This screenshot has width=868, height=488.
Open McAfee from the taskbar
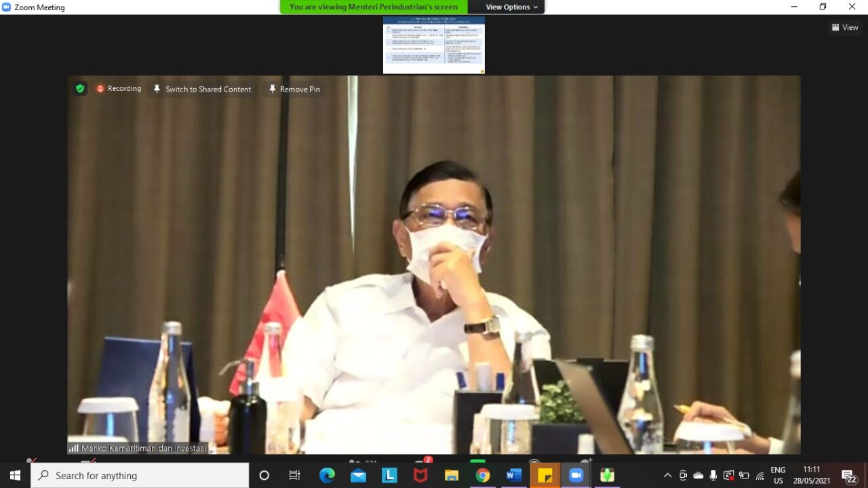pyautogui.click(x=420, y=476)
